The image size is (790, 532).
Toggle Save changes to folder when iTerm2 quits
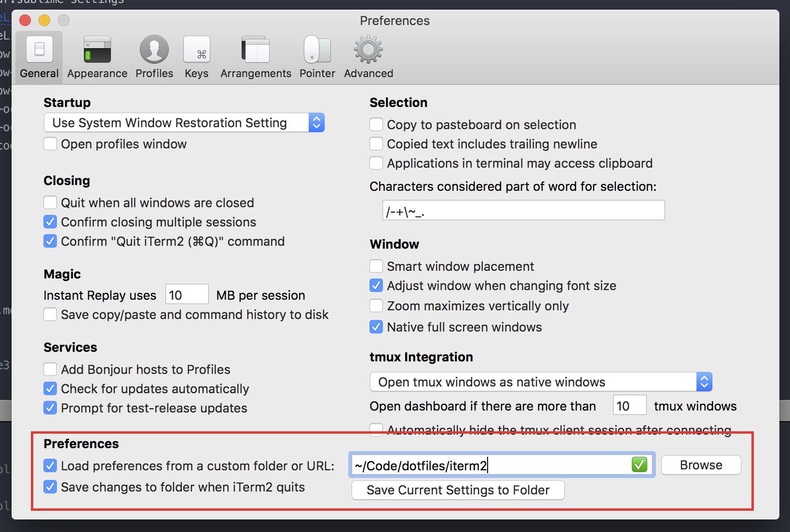pyautogui.click(x=50, y=487)
